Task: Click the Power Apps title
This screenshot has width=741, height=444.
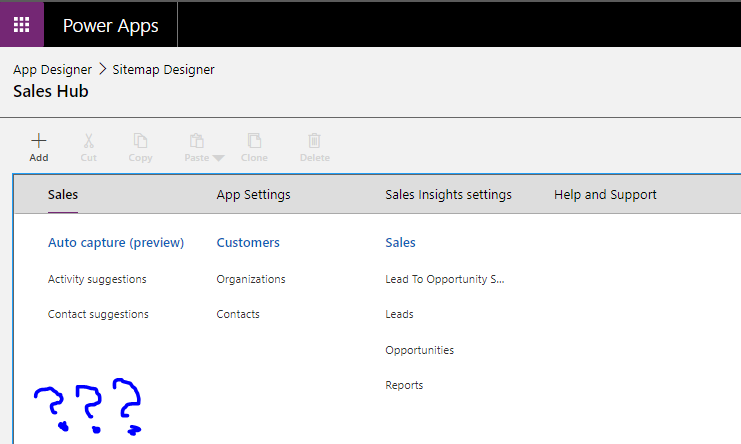Action: click(x=110, y=25)
